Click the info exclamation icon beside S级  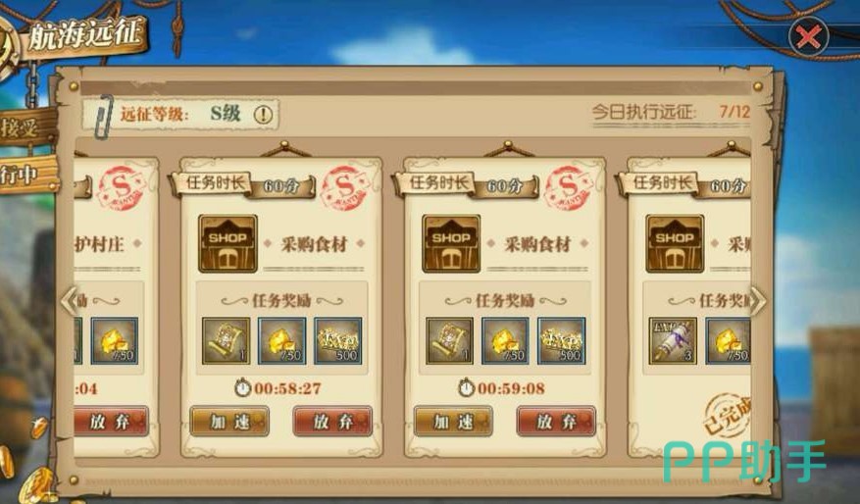(263, 115)
